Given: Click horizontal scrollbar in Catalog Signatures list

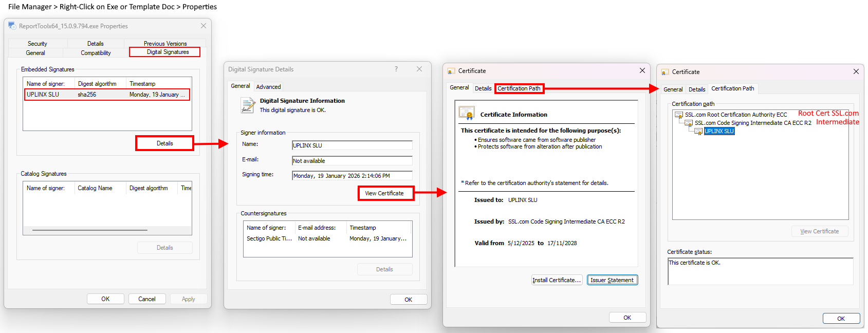Looking at the screenshot, I should point(90,230).
